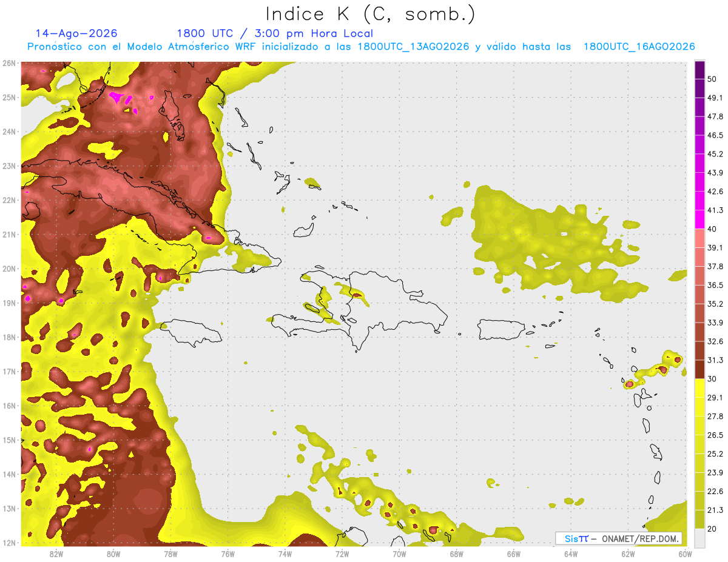Click the "33.9" value on the color scale
Viewport: 728px width, 562px height.
point(716,323)
